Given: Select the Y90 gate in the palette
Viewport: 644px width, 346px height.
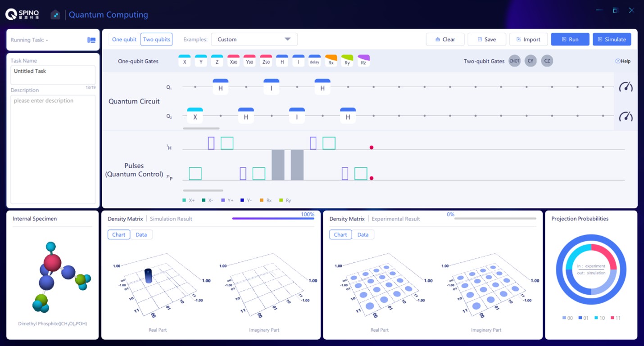Looking at the screenshot, I should (x=249, y=61).
